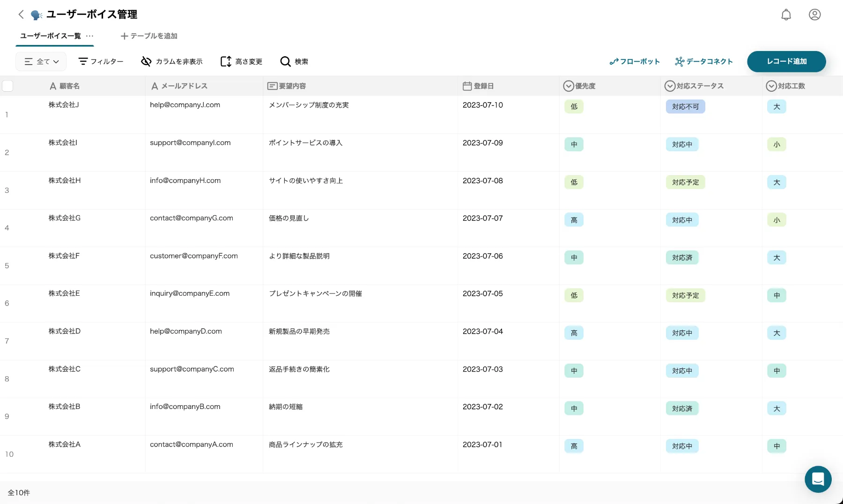This screenshot has width=843, height=504.
Task: Click the 対応不可 status tag
Action: tap(685, 107)
